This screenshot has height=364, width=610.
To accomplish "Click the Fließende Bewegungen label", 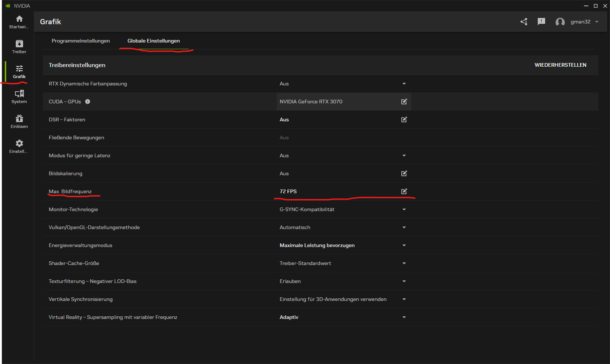I will (76, 137).
